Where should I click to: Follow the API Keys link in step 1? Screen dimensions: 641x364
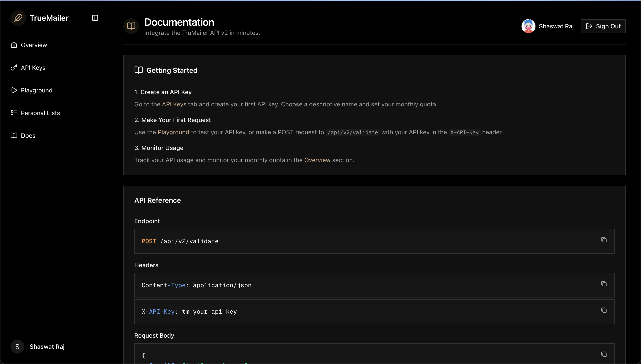pos(174,104)
